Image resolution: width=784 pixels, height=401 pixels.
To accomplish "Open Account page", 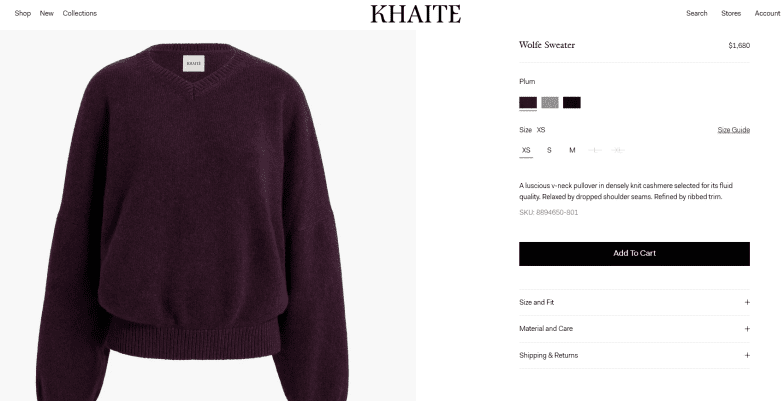I will tap(767, 13).
